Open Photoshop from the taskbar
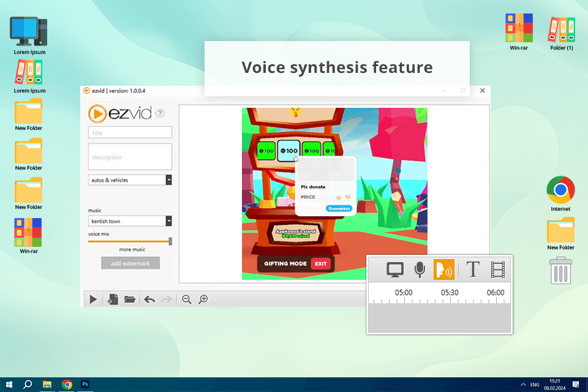This screenshot has height=392, width=588. [85, 384]
